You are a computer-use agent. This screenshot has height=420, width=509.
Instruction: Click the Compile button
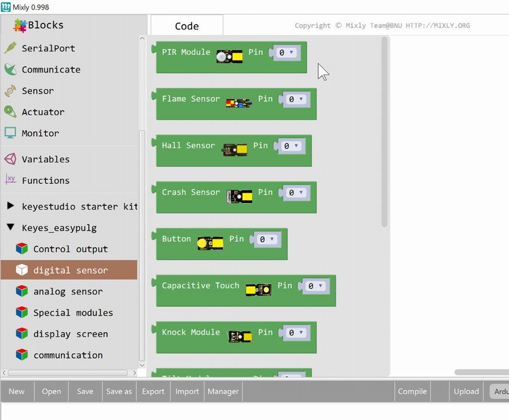(412, 391)
